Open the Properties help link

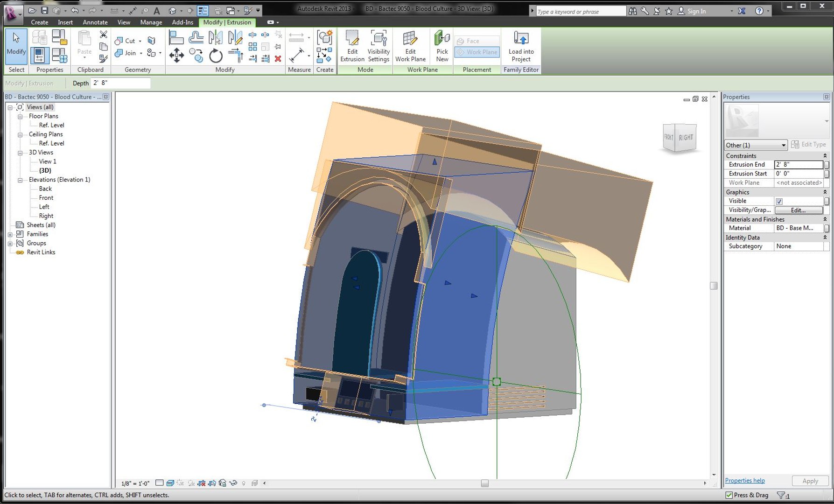point(745,481)
